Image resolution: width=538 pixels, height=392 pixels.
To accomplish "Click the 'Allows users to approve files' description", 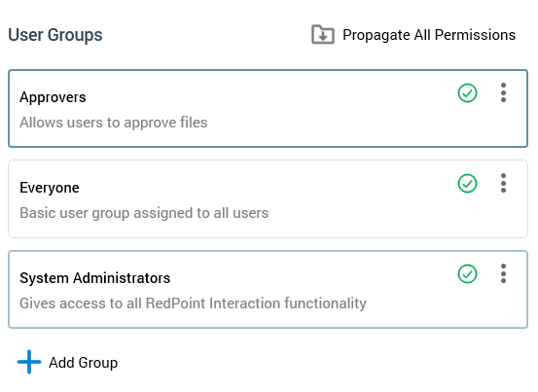I will click(114, 123).
